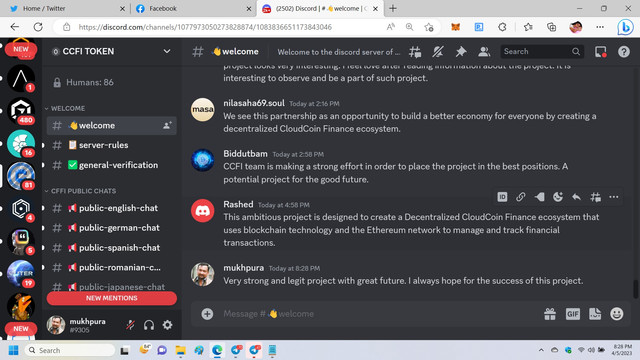Reload page with browser refresh button
This screenshot has width=640, height=360.
[x=38, y=27]
